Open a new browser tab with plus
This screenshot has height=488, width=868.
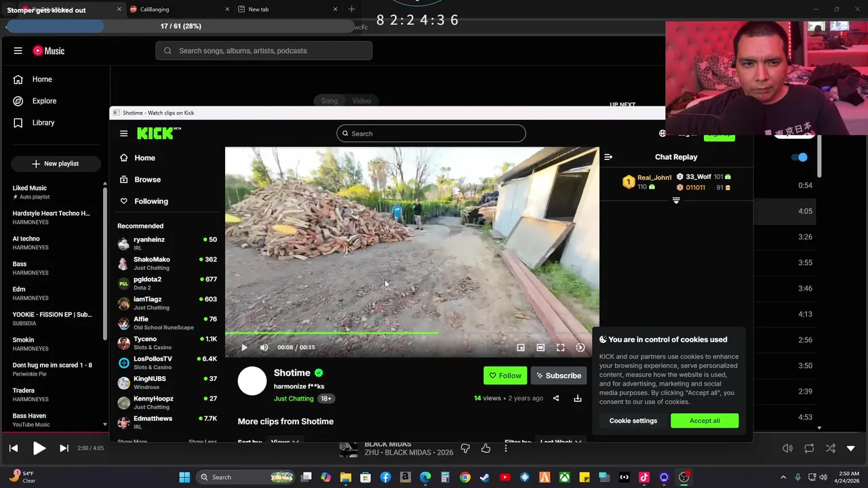(351, 9)
